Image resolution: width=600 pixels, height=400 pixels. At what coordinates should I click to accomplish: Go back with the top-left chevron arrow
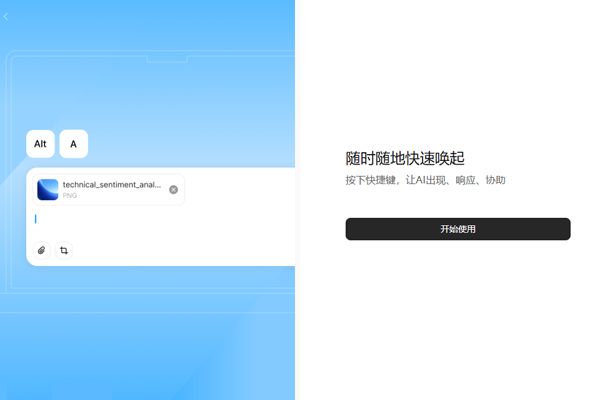6,16
